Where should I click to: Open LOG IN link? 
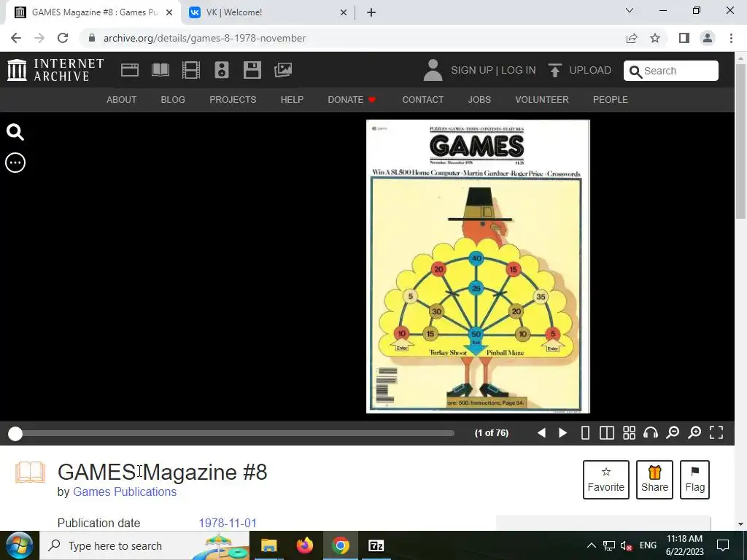519,70
